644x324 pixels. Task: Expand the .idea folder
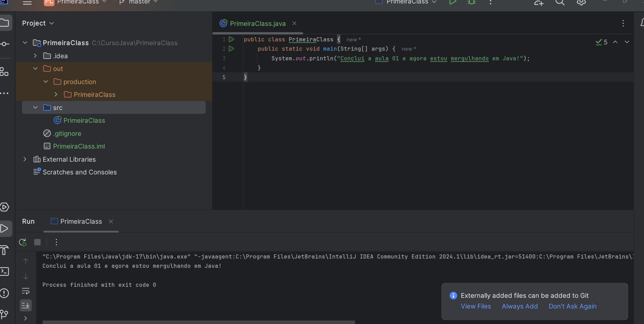click(x=35, y=55)
